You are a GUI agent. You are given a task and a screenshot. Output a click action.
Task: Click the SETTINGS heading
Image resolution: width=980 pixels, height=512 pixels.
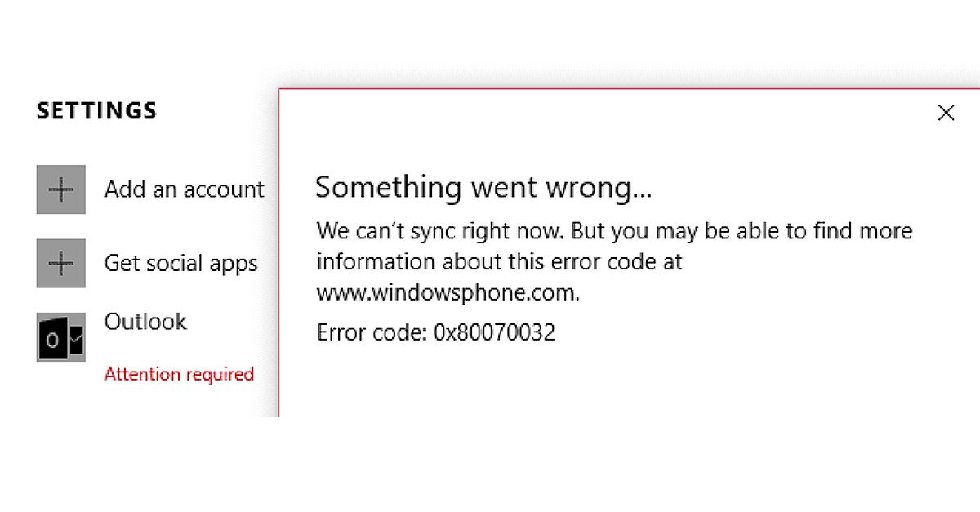tap(96, 110)
